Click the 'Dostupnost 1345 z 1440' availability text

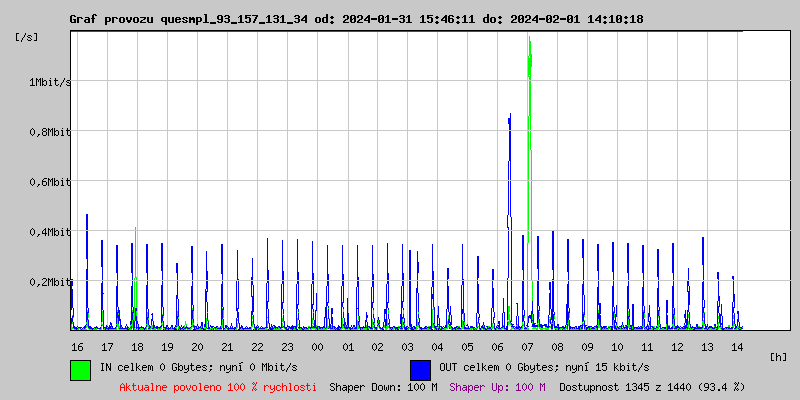pos(652,387)
